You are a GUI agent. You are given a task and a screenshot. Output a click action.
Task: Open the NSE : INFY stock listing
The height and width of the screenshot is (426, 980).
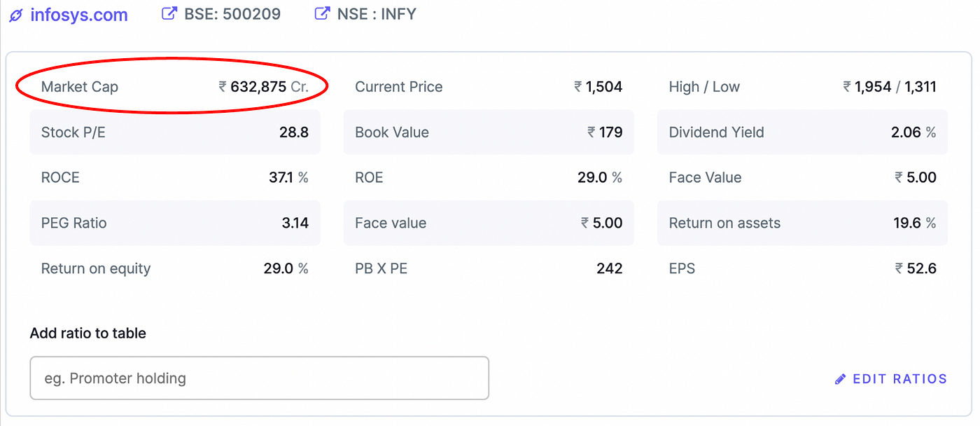pos(375,13)
